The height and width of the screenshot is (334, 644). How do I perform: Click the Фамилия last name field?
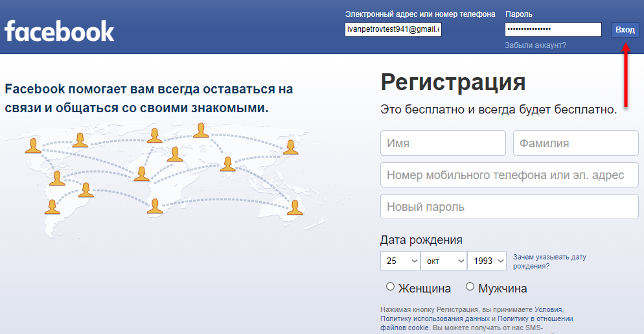coord(576,143)
